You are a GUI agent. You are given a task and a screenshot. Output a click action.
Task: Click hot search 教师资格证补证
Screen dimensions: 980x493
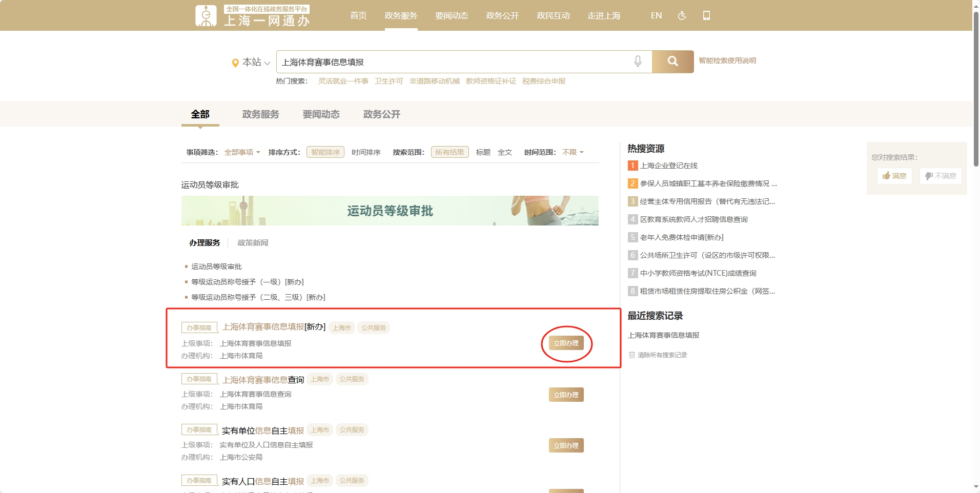(x=491, y=81)
